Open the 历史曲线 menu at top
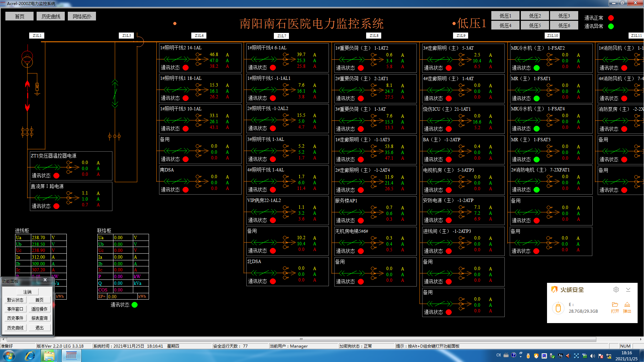This screenshot has width=644, height=362. (51, 16)
